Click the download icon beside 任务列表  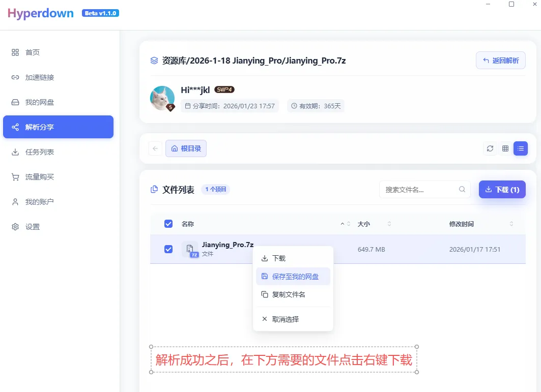15,152
